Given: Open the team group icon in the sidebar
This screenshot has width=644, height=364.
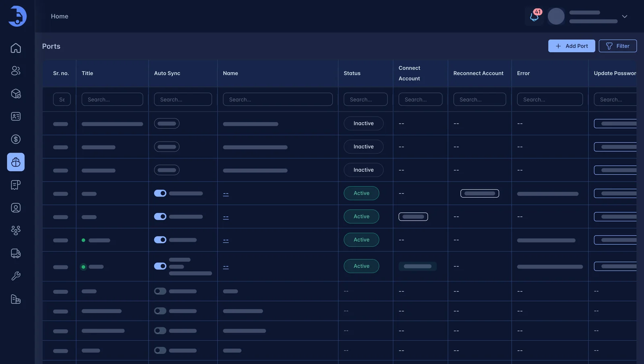Looking at the screenshot, I should [16, 230].
